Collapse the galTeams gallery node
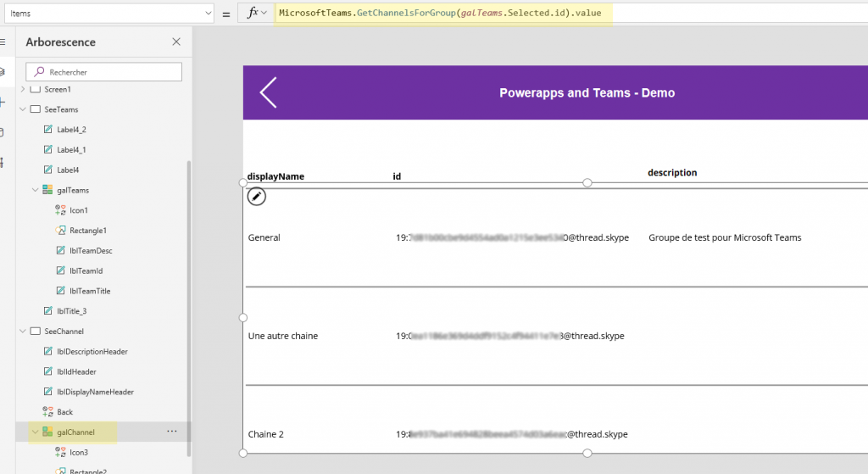Screen dimensions: 868x474 [x=36, y=191]
